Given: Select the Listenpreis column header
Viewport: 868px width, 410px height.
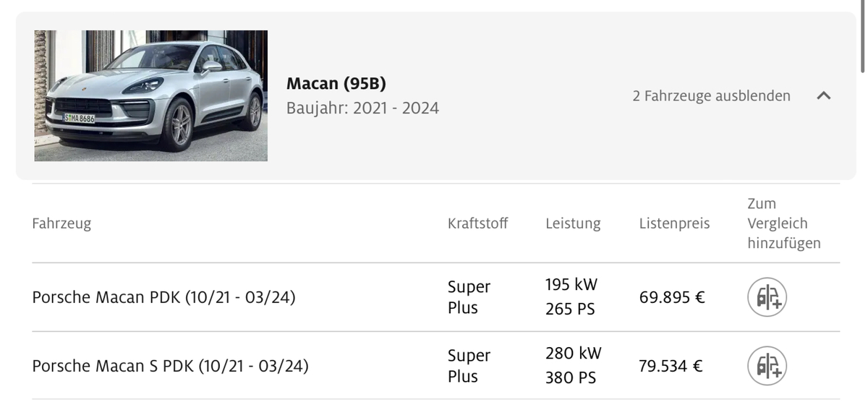Looking at the screenshot, I should pyautogui.click(x=674, y=223).
